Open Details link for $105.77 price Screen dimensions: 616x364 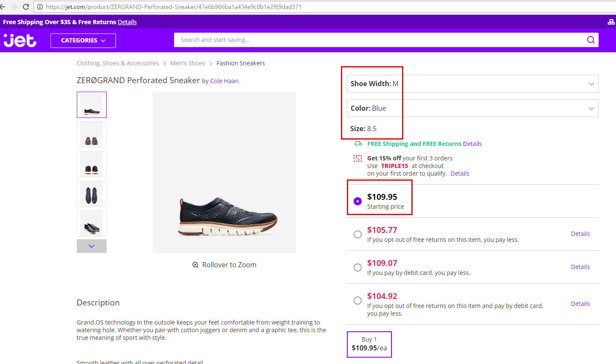(580, 234)
